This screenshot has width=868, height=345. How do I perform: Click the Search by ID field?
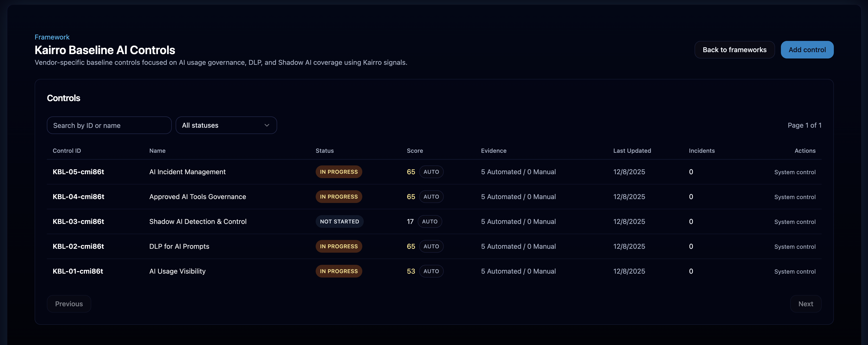109,125
